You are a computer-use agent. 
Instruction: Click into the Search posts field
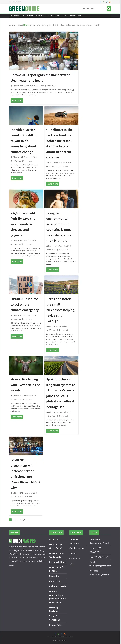[94, 9]
